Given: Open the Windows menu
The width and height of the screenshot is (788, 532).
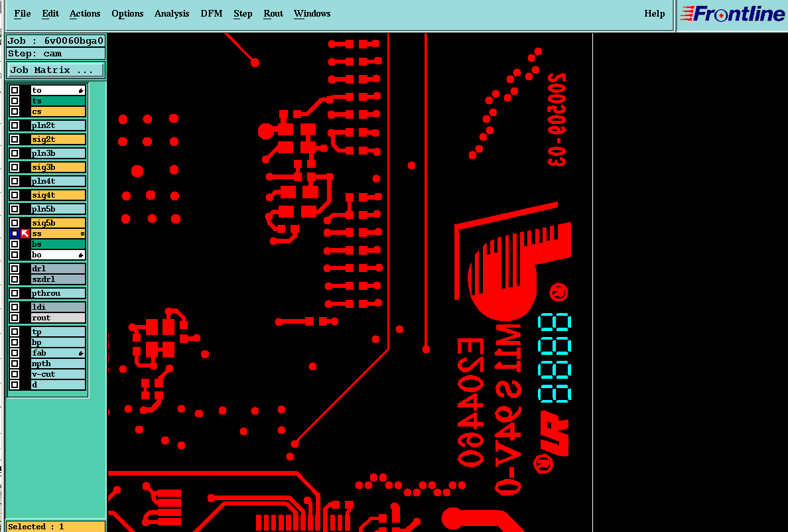Looking at the screenshot, I should pos(312,13).
